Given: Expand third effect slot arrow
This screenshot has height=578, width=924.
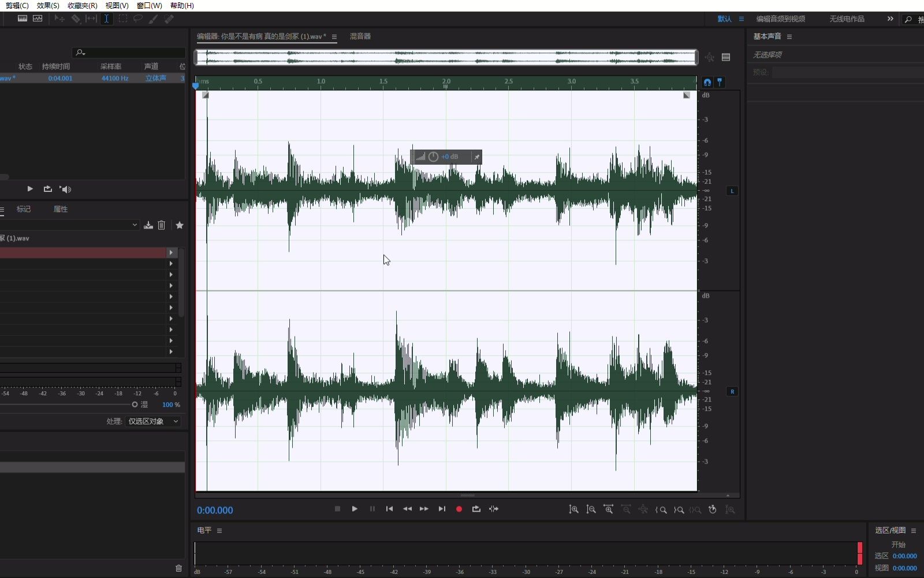Looking at the screenshot, I should 171,275.
